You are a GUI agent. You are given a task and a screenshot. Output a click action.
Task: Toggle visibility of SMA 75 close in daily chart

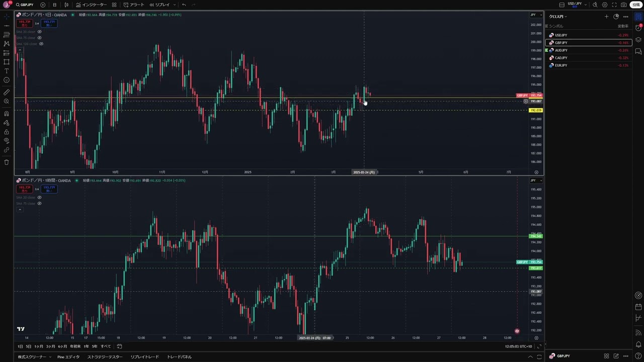click(x=39, y=38)
